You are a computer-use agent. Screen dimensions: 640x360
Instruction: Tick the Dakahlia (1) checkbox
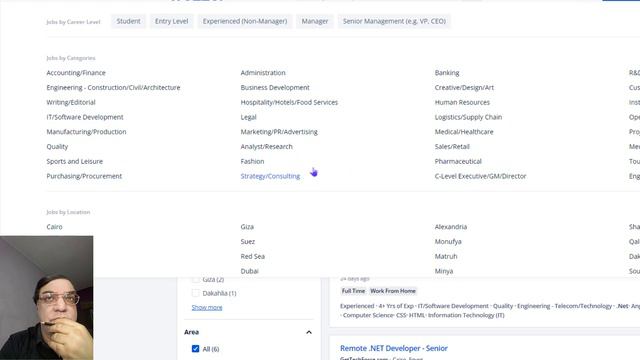point(196,293)
